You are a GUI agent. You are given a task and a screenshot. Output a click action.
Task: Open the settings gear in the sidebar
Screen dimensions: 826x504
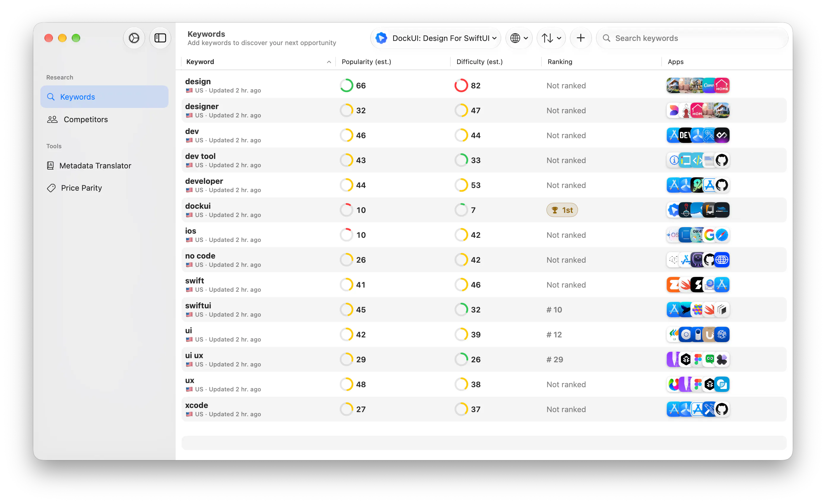[x=134, y=38]
